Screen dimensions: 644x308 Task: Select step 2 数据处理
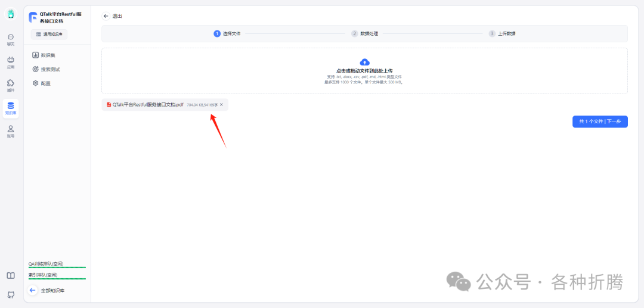point(364,33)
